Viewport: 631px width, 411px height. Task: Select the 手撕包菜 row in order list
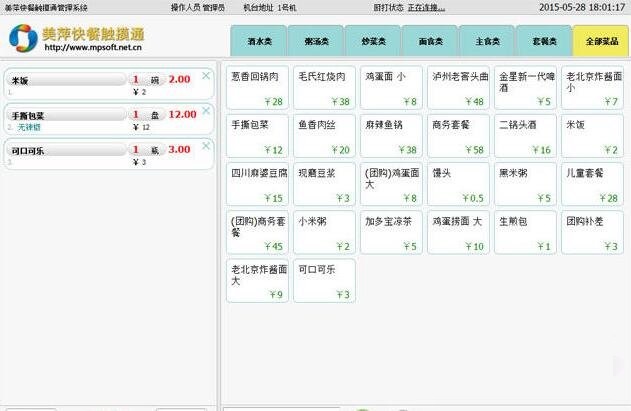tap(109, 119)
